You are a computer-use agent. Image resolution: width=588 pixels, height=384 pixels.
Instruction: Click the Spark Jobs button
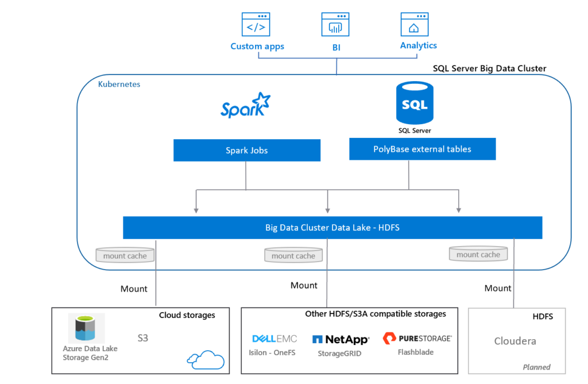(246, 150)
